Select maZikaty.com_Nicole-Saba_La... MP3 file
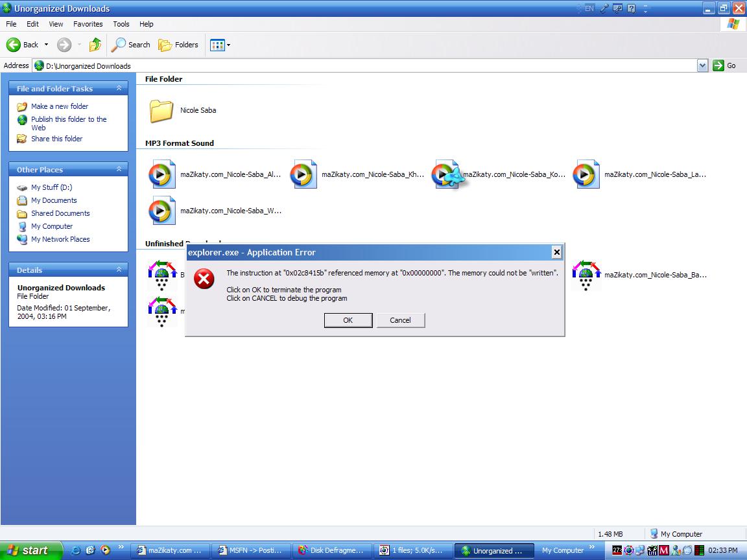 click(639, 174)
